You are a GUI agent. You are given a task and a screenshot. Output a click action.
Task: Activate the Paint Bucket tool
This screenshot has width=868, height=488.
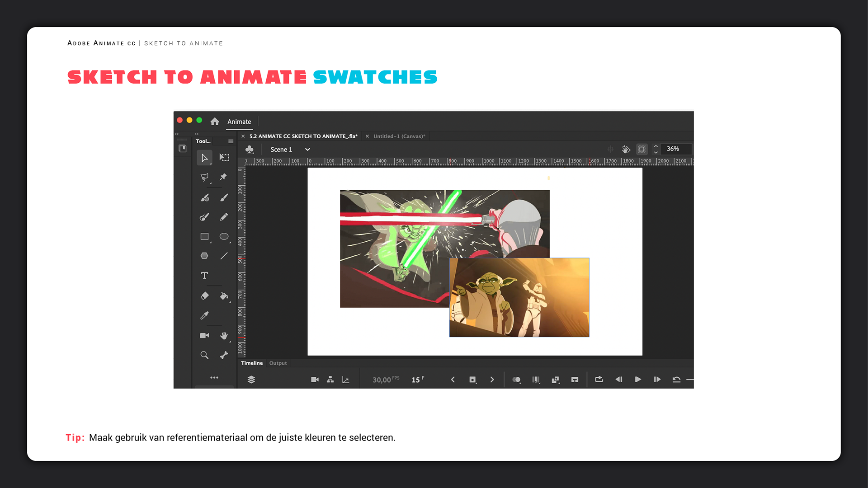pyautogui.click(x=224, y=296)
